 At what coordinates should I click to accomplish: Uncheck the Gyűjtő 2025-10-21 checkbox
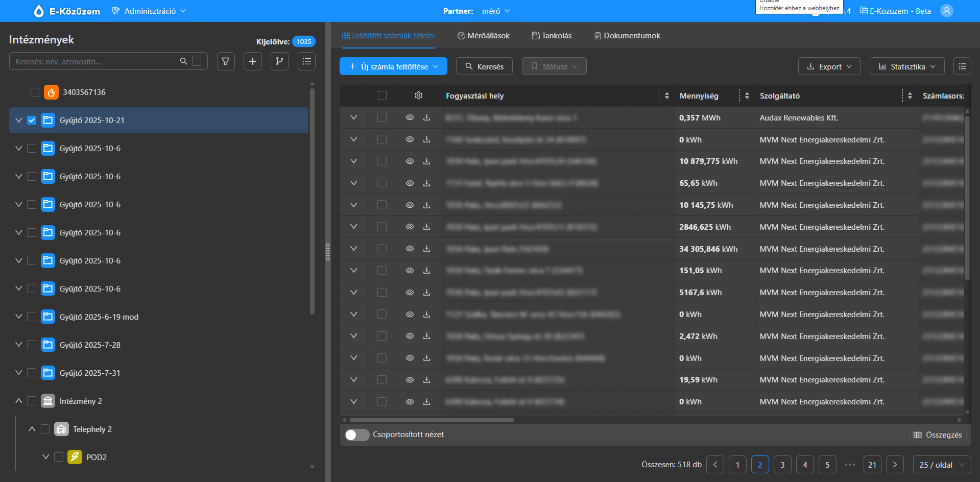click(x=32, y=120)
